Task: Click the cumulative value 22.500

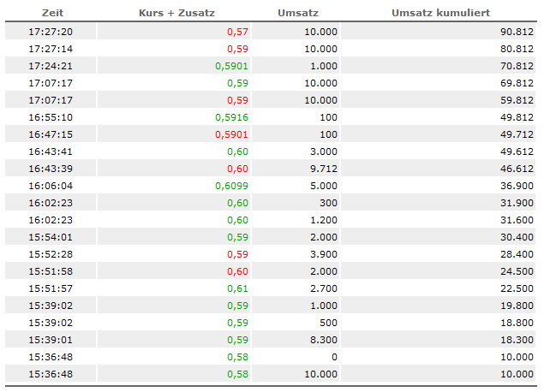Action: pyautogui.click(x=517, y=288)
